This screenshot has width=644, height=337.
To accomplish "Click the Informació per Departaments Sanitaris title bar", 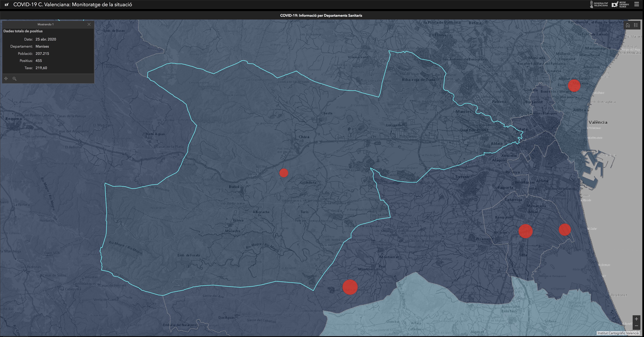I will coord(321,16).
